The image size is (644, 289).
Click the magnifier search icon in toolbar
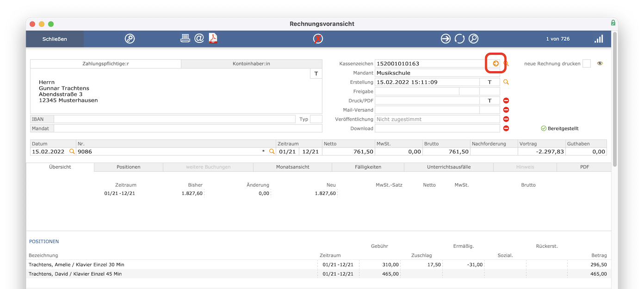point(473,39)
